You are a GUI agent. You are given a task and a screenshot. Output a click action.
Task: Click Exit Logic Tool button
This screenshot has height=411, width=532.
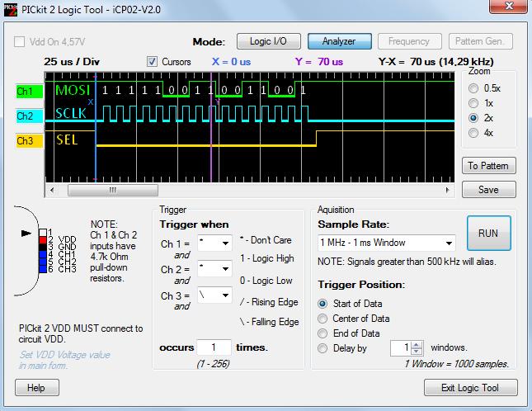tap(471, 388)
